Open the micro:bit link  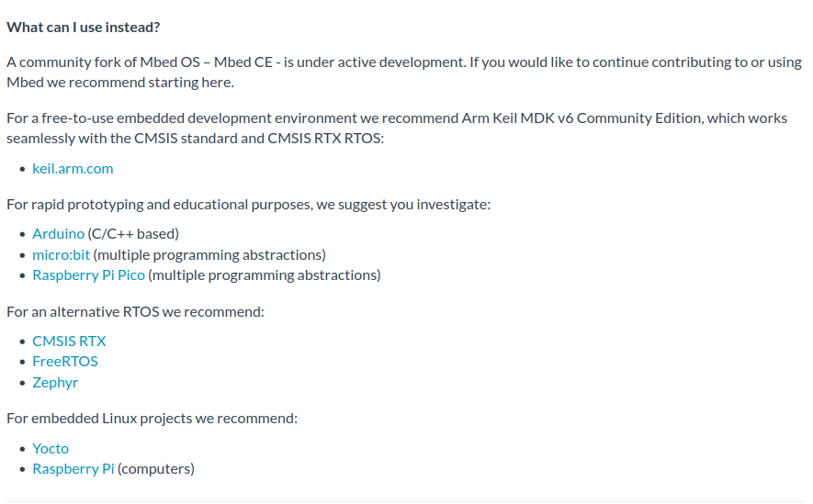click(x=61, y=255)
